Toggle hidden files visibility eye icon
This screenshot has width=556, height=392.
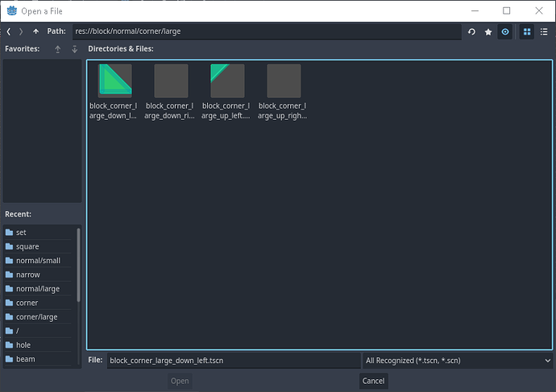[x=505, y=32]
